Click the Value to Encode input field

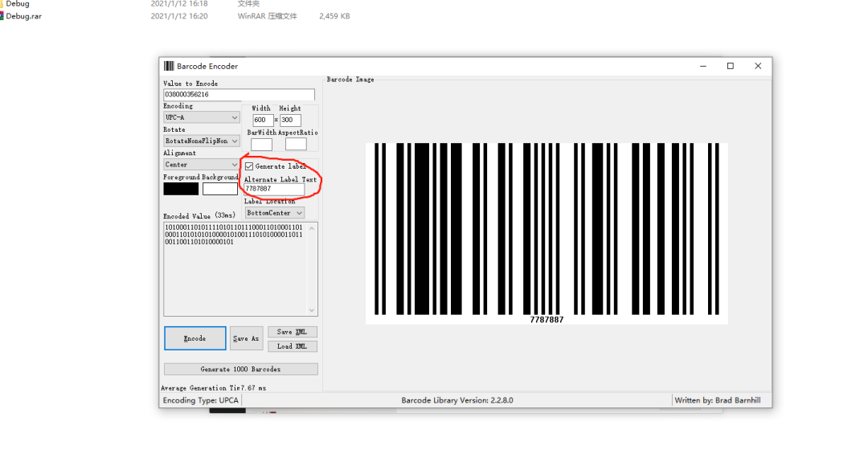[x=240, y=94]
